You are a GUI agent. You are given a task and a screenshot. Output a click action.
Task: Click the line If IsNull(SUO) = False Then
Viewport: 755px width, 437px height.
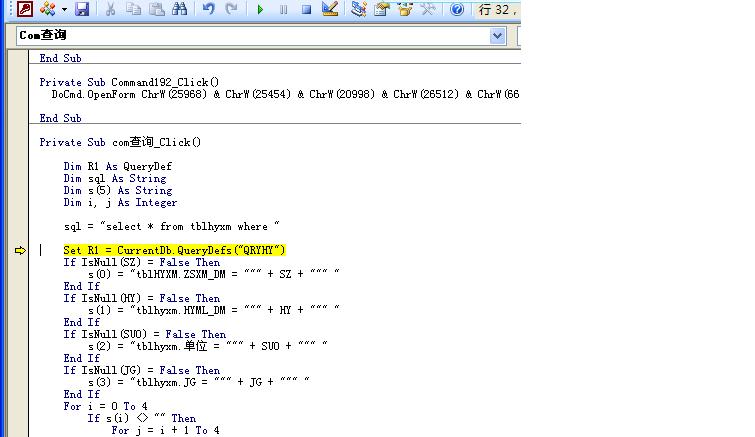[144, 334]
